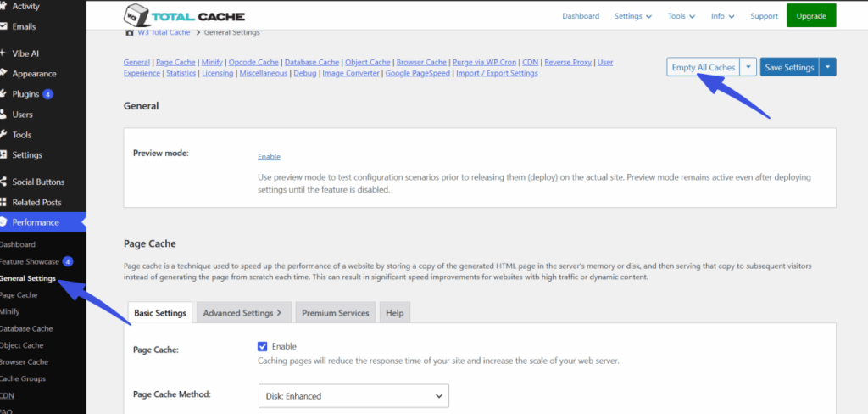Viewport: 868px width, 414px height.
Task: Open the Page Cache Method dropdown
Action: [353, 396]
